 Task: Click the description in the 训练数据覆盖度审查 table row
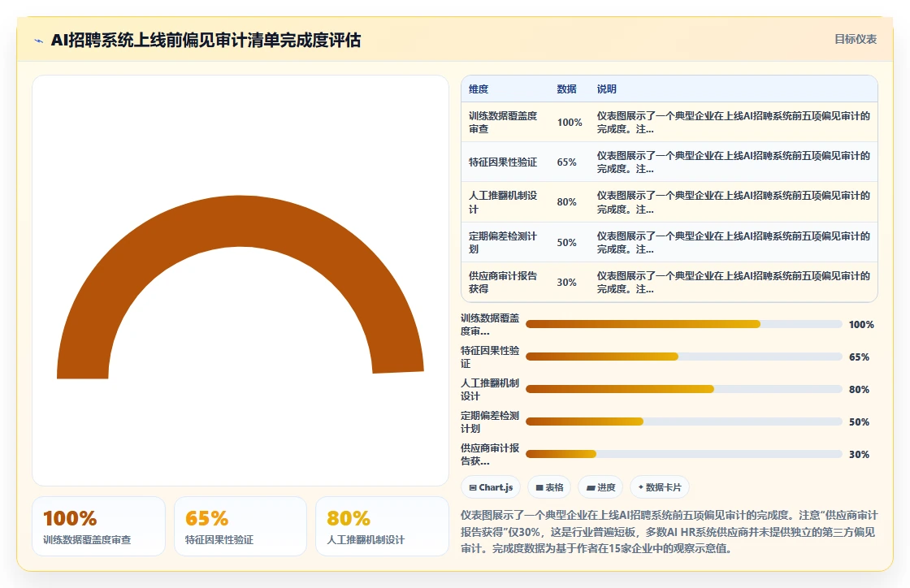[x=734, y=123]
